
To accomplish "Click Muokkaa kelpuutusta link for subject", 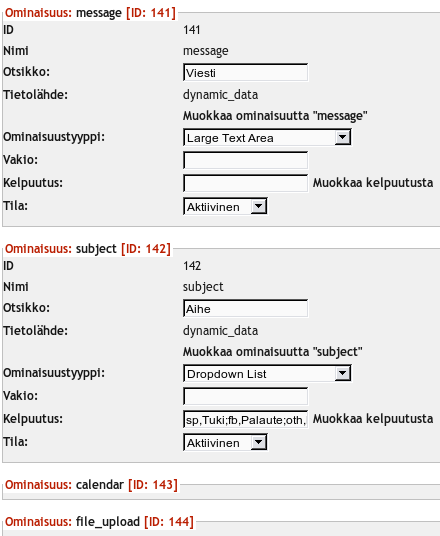I will (x=373, y=419).
